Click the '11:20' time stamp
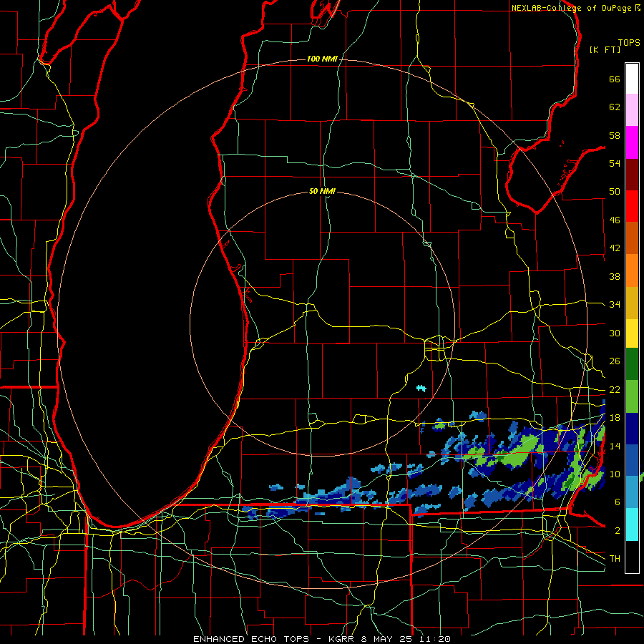Image resolution: width=644 pixels, height=644 pixels. [x=434, y=639]
